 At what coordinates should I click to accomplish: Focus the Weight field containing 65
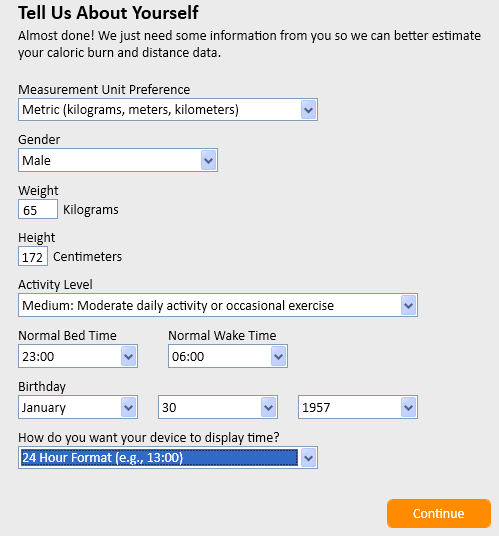[x=38, y=210]
